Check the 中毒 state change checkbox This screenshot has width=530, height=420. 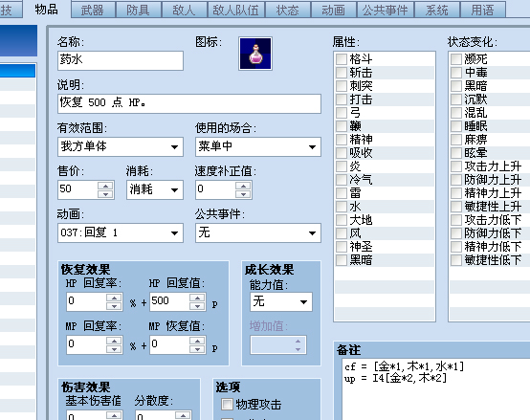[456, 73]
